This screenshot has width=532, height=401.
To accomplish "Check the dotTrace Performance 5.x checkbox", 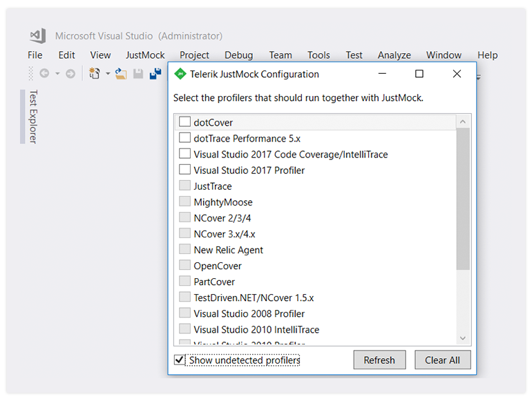I will (184, 137).
